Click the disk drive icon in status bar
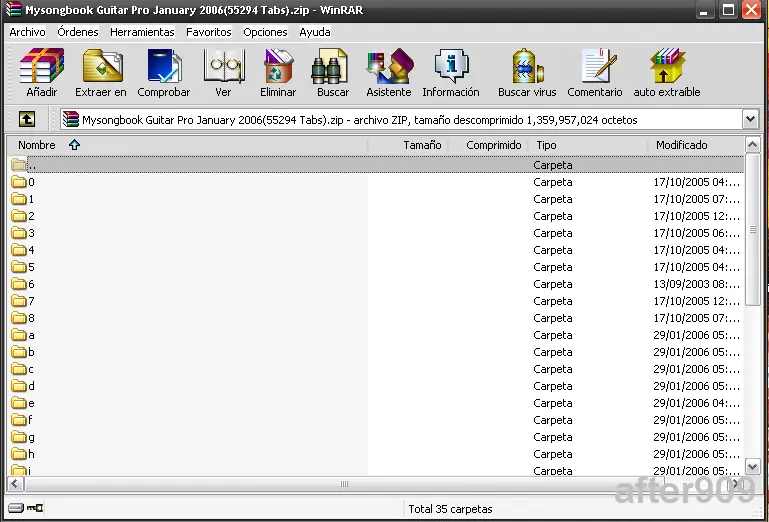This screenshot has width=769, height=522. [15, 508]
